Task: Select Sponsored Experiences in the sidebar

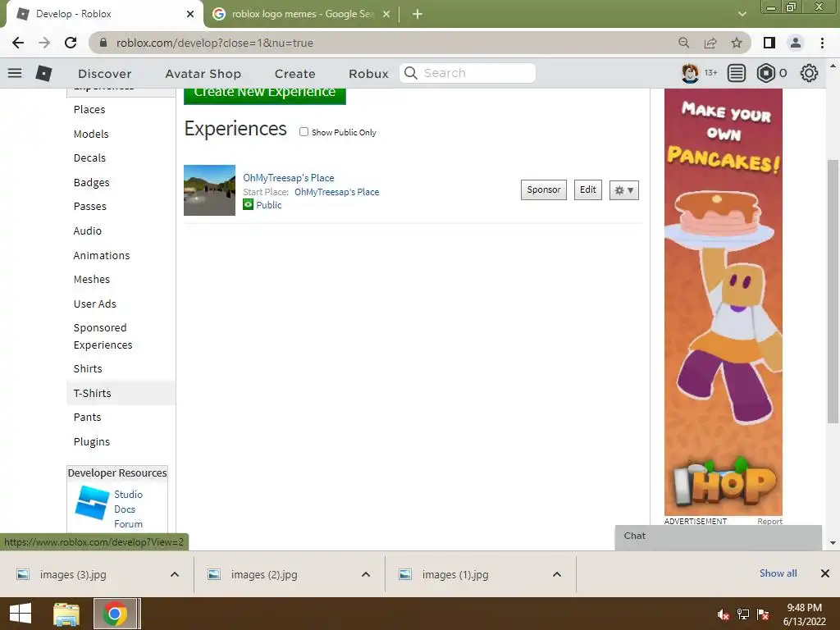Action: tap(103, 336)
